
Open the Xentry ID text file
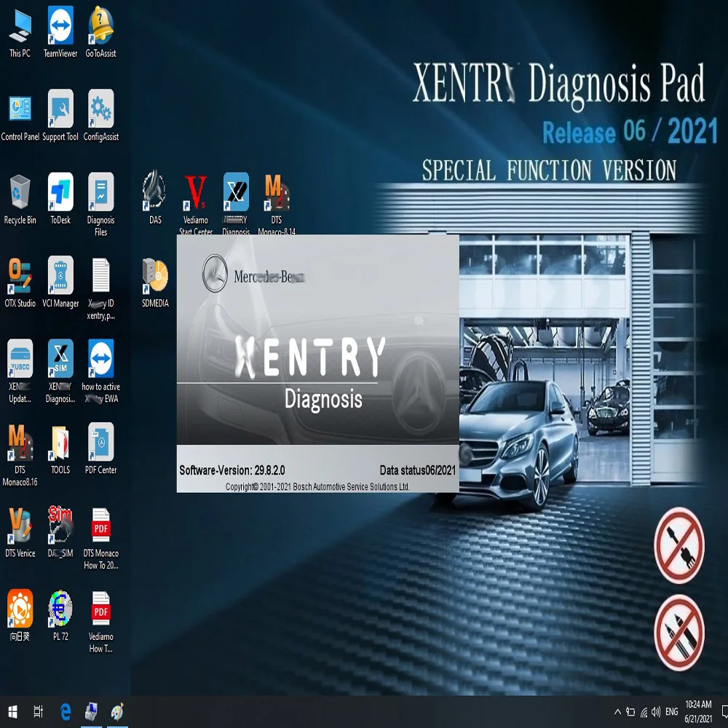(100, 289)
